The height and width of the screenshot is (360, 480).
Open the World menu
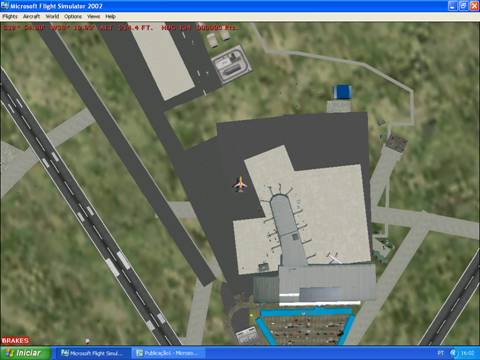pyautogui.click(x=52, y=16)
